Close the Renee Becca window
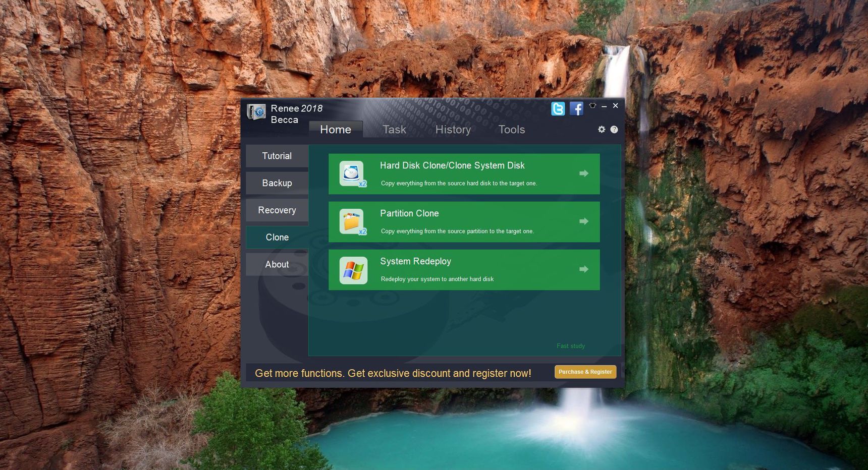This screenshot has width=868, height=470. (x=615, y=105)
